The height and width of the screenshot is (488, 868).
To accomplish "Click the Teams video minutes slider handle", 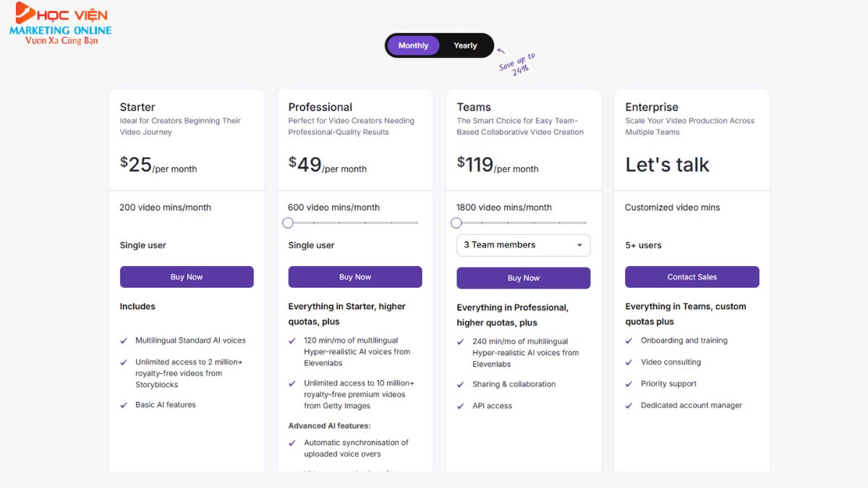I will pyautogui.click(x=456, y=223).
